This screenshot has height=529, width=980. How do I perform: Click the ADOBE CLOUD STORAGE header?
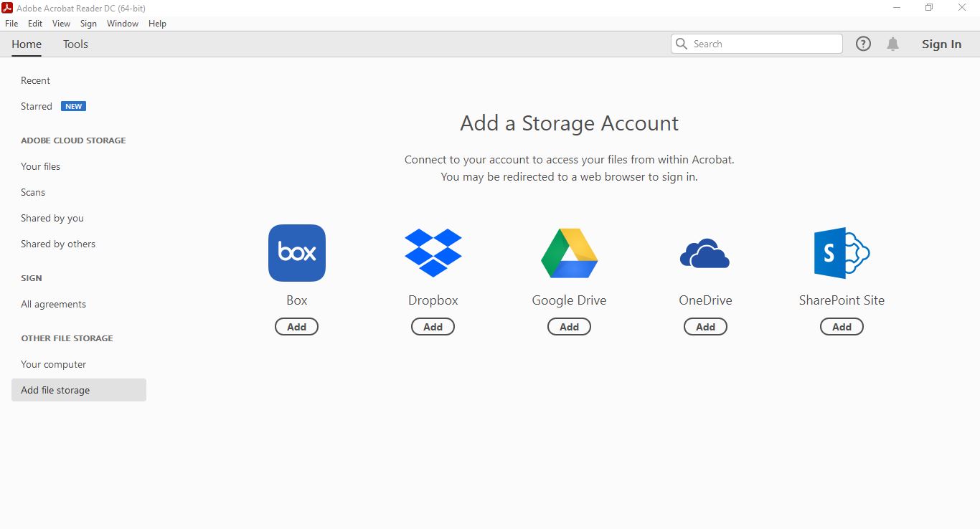[x=73, y=140]
